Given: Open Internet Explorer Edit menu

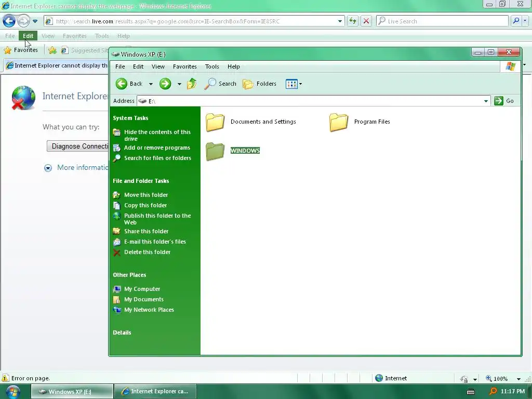Looking at the screenshot, I should 28,36.
